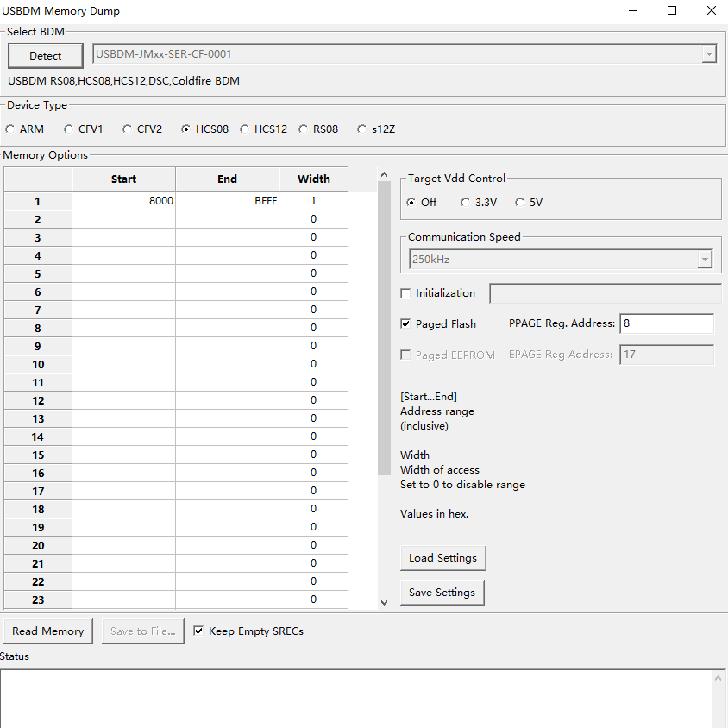The height and width of the screenshot is (728, 728).
Task: Edit the PPAGE Reg. Address field
Action: pos(668,323)
